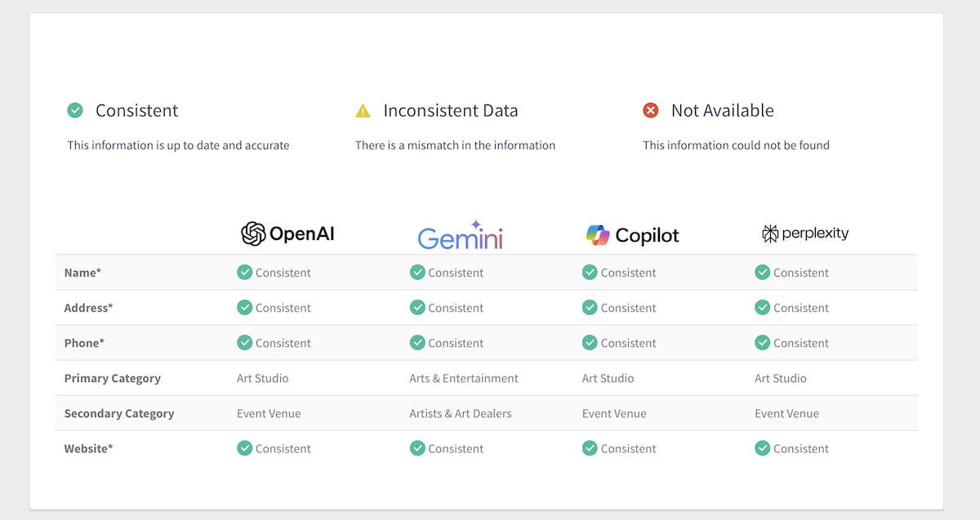The image size is (980, 520).
Task: Click the Phone row check icon under Copilot
Action: tap(590, 342)
